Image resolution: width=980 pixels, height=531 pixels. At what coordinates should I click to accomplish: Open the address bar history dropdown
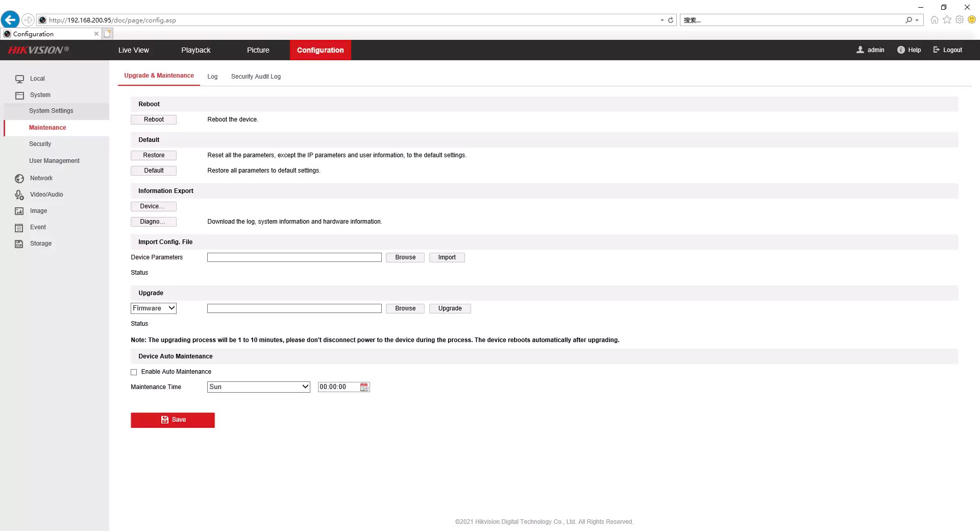[661, 20]
